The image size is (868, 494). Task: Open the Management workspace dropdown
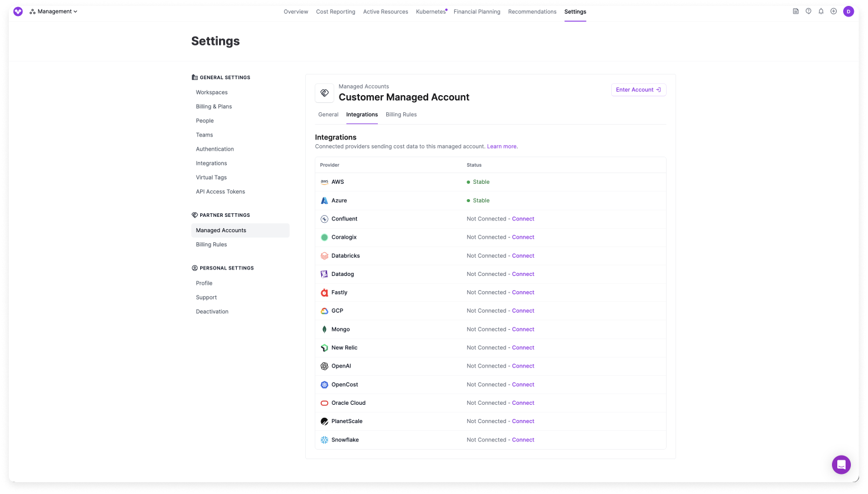pos(54,11)
